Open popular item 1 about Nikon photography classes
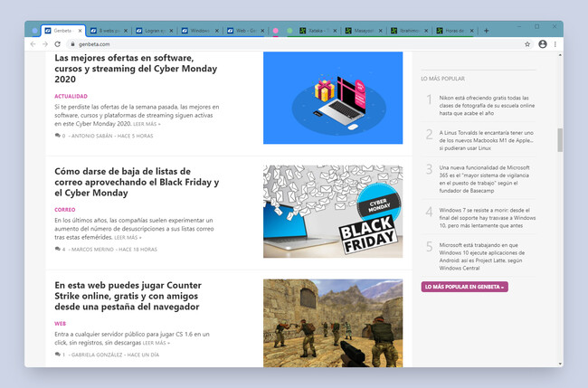This screenshot has height=388, width=588. point(487,105)
